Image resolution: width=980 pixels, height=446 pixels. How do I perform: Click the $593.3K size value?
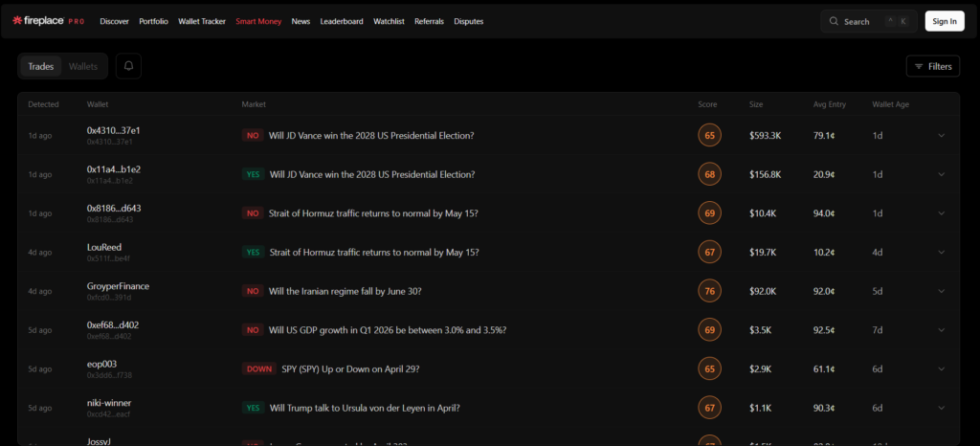tap(765, 136)
